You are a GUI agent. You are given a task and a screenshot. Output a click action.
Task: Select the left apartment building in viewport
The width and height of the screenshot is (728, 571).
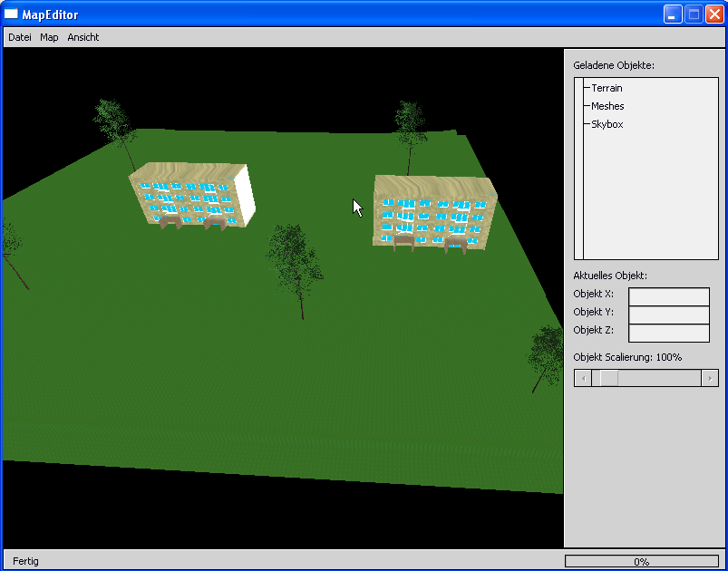[x=191, y=197]
